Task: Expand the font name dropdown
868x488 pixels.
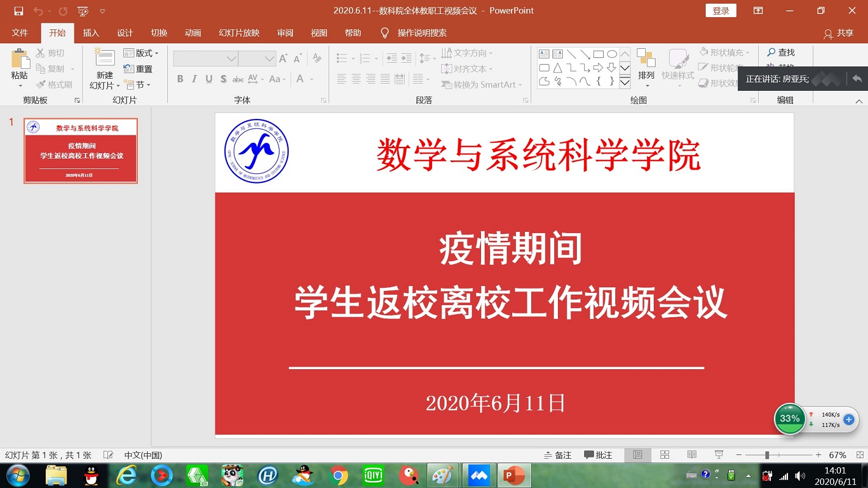Action: pyautogui.click(x=231, y=59)
